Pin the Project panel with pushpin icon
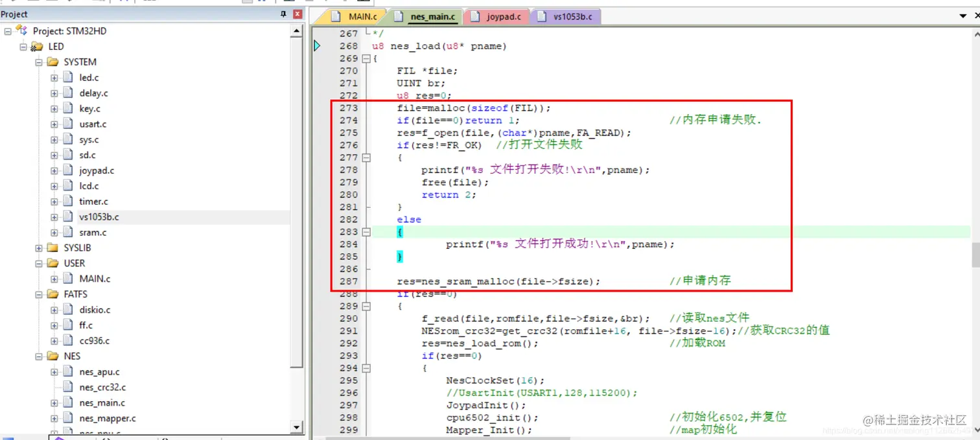This screenshot has height=440, width=980. click(283, 14)
